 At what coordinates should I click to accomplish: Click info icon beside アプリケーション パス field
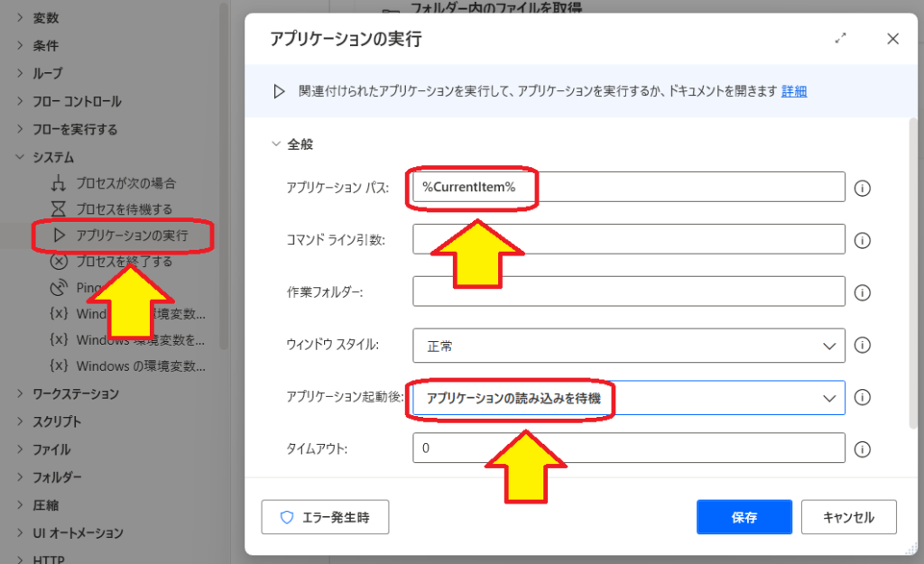pos(862,188)
